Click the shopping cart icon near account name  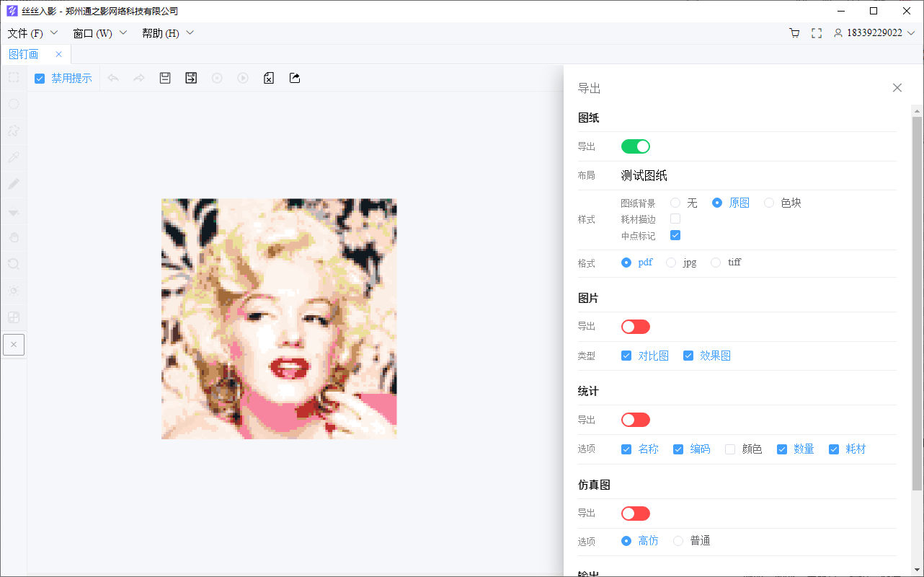pos(794,32)
